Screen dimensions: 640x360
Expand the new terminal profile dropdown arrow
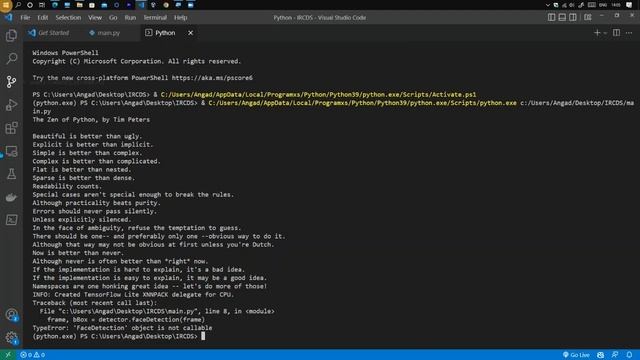click(x=605, y=33)
